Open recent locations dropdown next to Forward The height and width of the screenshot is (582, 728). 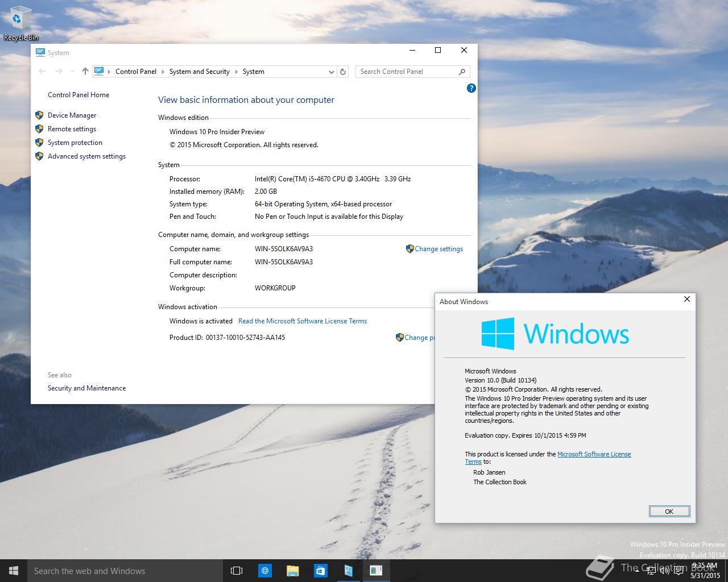coord(72,72)
